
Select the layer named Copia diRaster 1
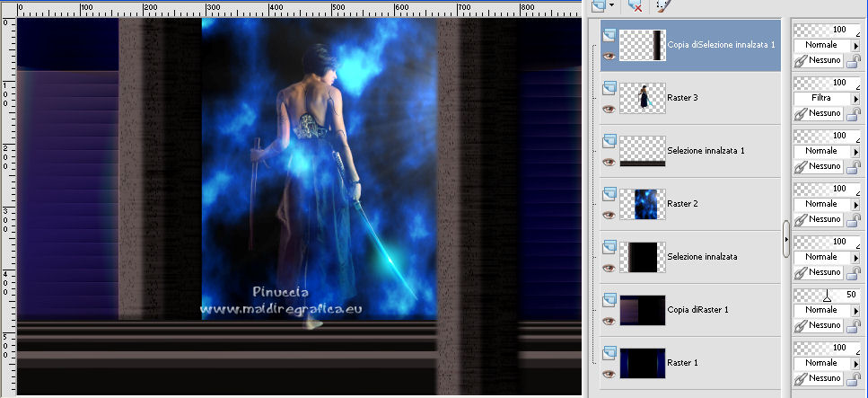click(x=698, y=310)
